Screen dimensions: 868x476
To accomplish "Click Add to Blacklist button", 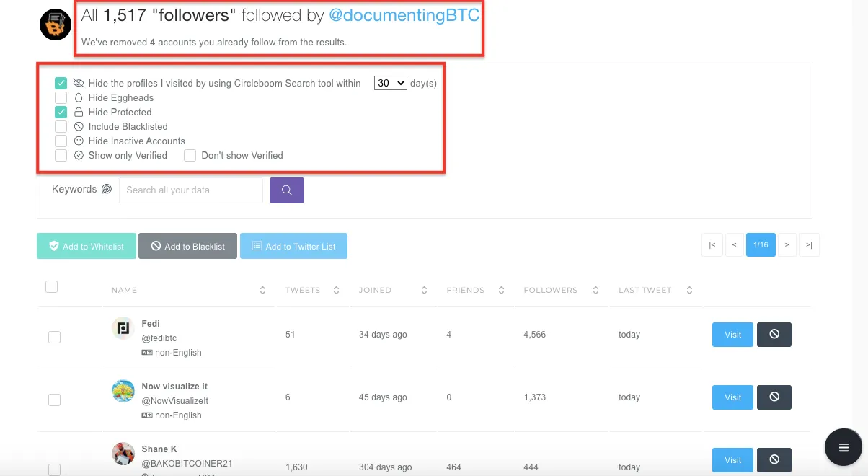I will pos(187,246).
